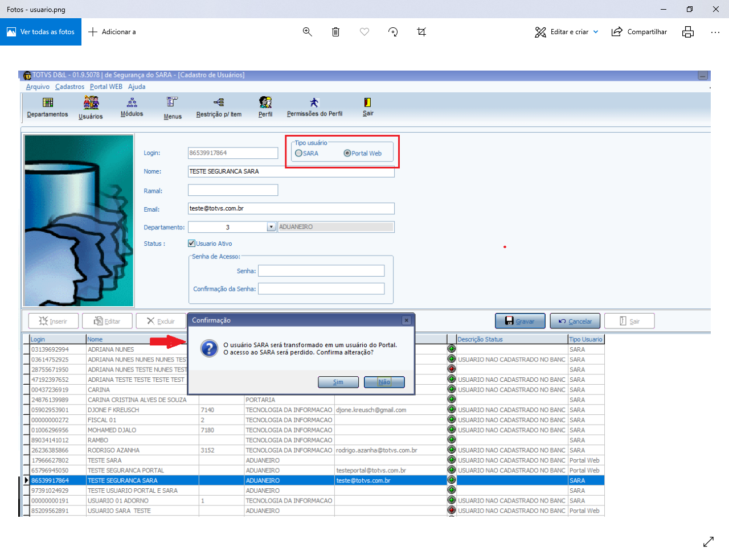Open the Cadastros menu
The width and height of the screenshot is (729, 560).
69,87
